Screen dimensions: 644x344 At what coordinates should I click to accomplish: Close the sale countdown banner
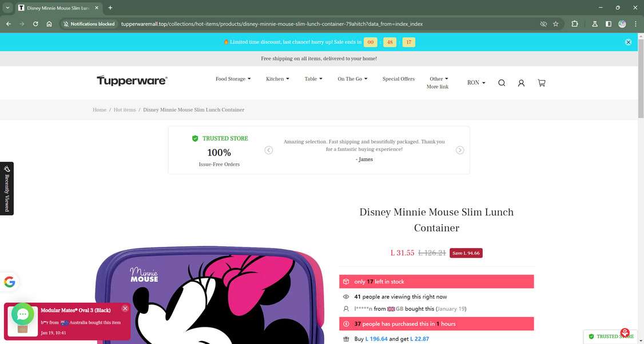coord(629,42)
